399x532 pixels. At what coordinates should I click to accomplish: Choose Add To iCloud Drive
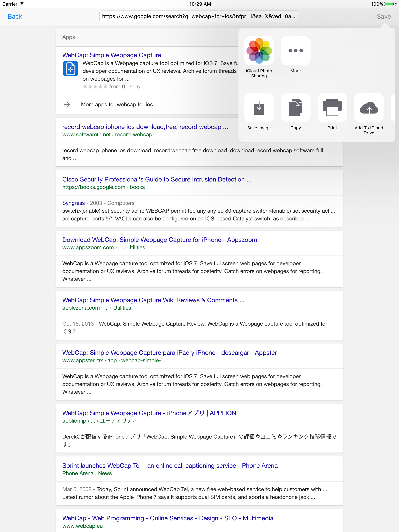(x=369, y=107)
